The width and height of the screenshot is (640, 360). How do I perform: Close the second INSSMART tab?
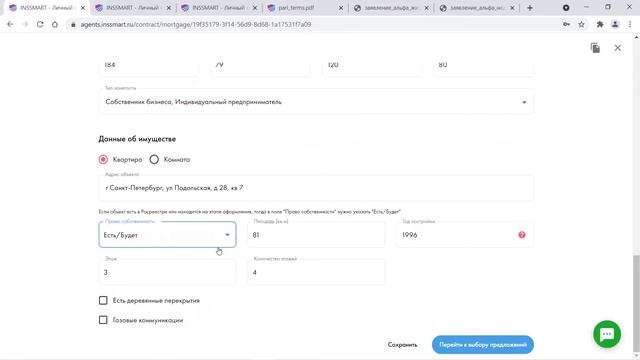click(x=169, y=8)
